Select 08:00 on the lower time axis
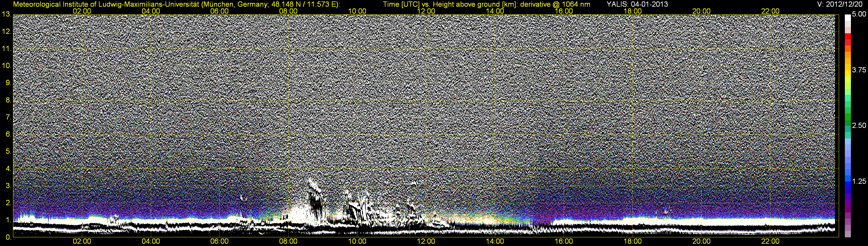This screenshot has height=246, width=868. [x=288, y=241]
